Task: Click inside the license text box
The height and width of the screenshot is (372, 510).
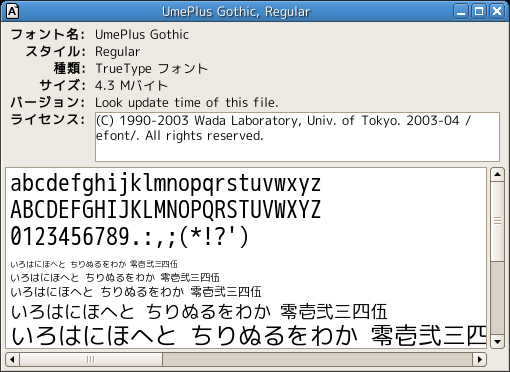Action: [x=297, y=137]
